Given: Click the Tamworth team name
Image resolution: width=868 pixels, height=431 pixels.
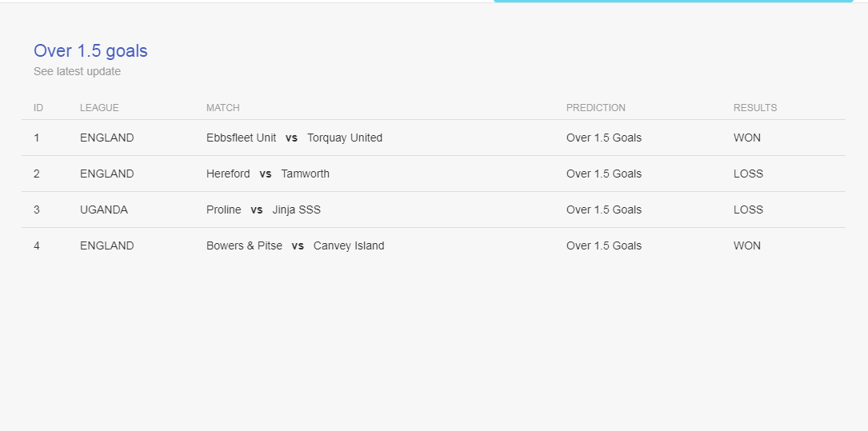Looking at the screenshot, I should tap(305, 174).
